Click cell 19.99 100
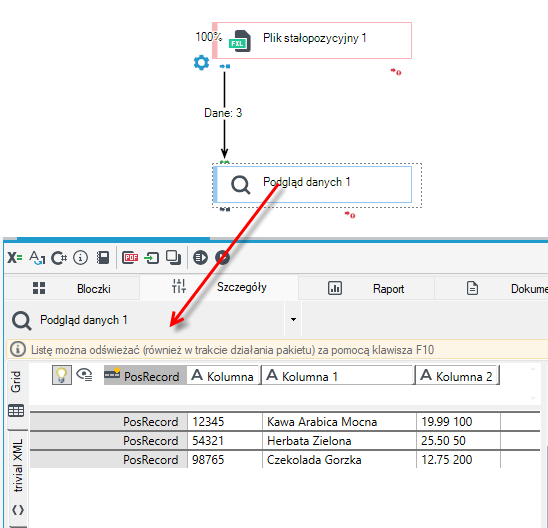 pos(458,422)
